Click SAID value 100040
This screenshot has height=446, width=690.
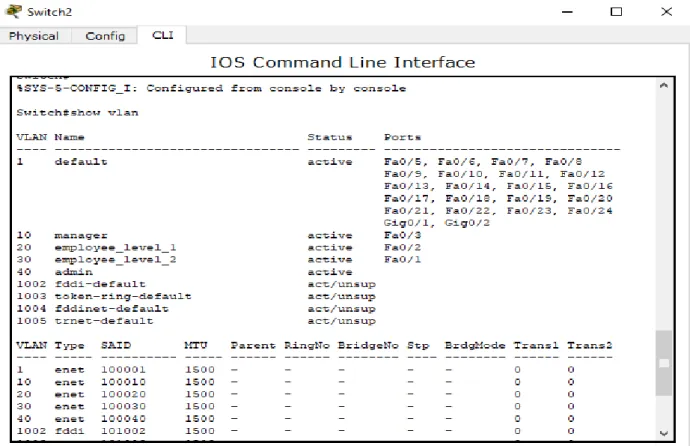(123, 419)
